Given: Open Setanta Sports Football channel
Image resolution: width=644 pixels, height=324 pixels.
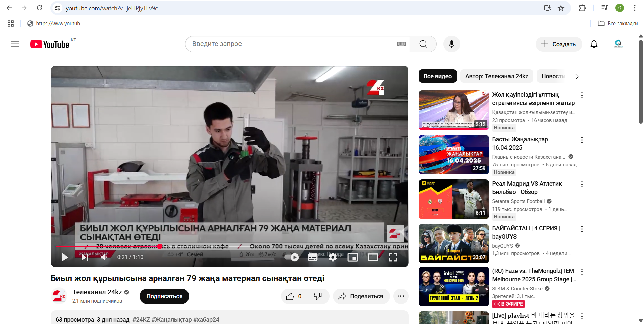Looking at the screenshot, I should click(x=518, y=201).
